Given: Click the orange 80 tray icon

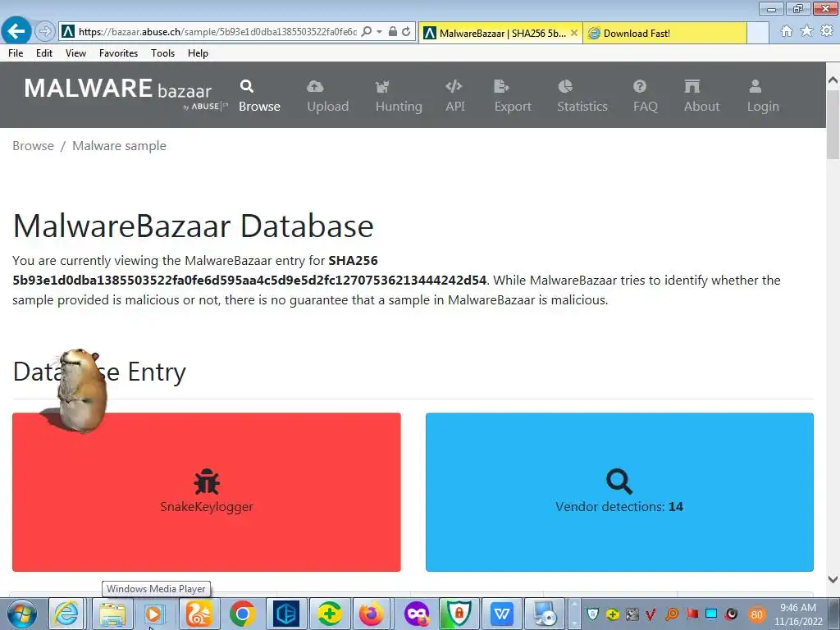Looking at the screenshot, I should (x=756, y=614).
